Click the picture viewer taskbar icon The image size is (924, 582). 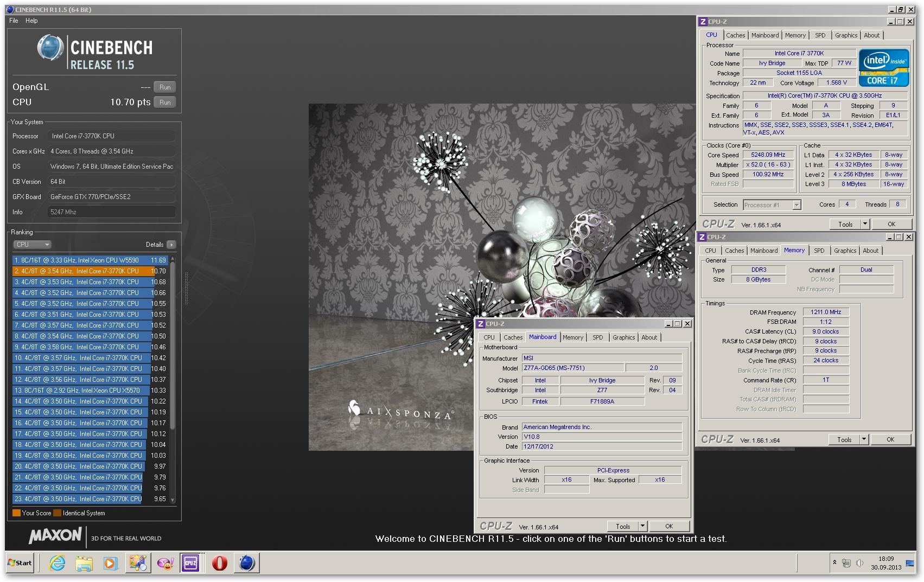click(x=138, y=563)
